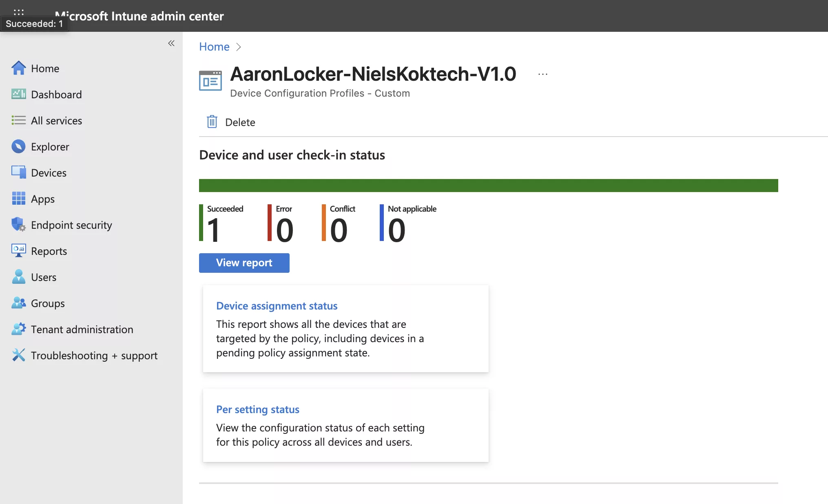Open Devices via its monitor icon
This screenshot has height=504, width=828.
tap(18, 172)
